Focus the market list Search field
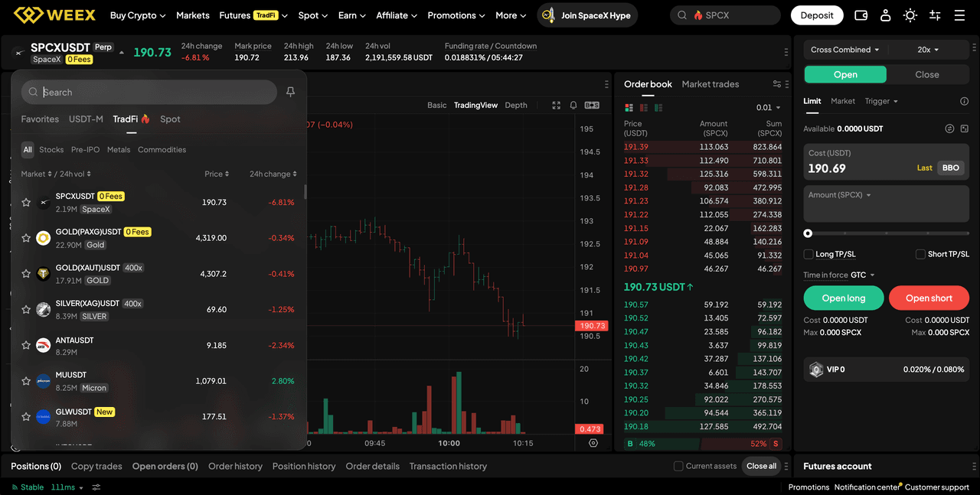 click(x=149, y=92)
